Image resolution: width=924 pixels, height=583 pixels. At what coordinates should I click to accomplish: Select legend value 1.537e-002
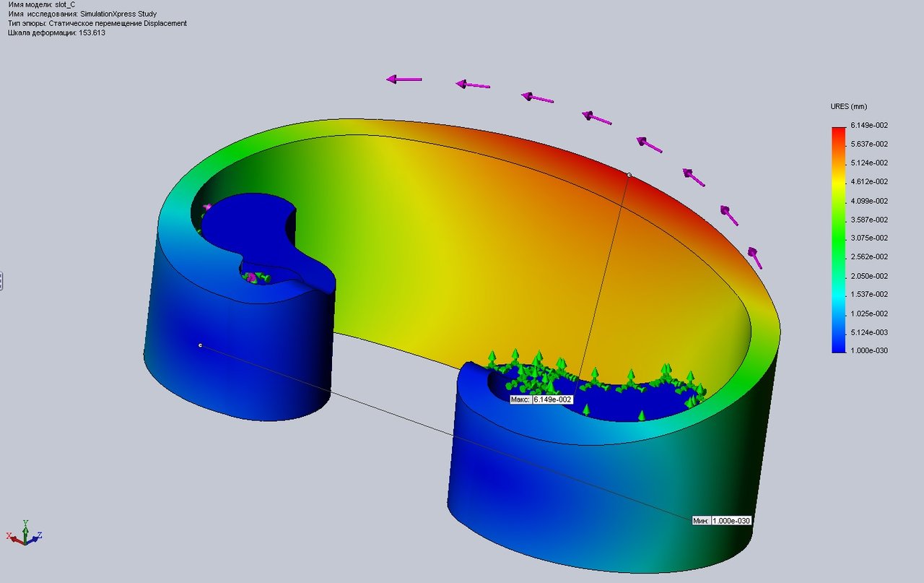(869, 294)
